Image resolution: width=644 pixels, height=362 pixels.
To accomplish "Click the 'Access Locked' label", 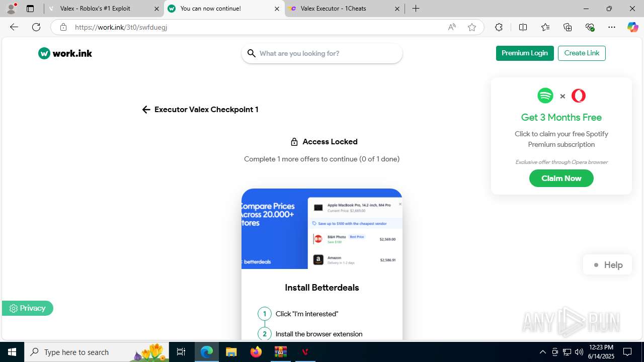I will (x=330, y=142).
